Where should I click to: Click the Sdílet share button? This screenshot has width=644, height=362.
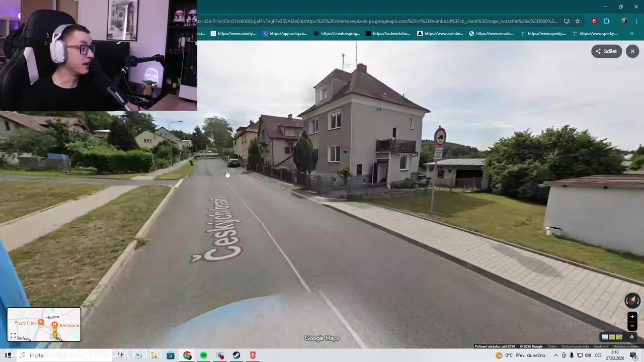pos(606,51)
